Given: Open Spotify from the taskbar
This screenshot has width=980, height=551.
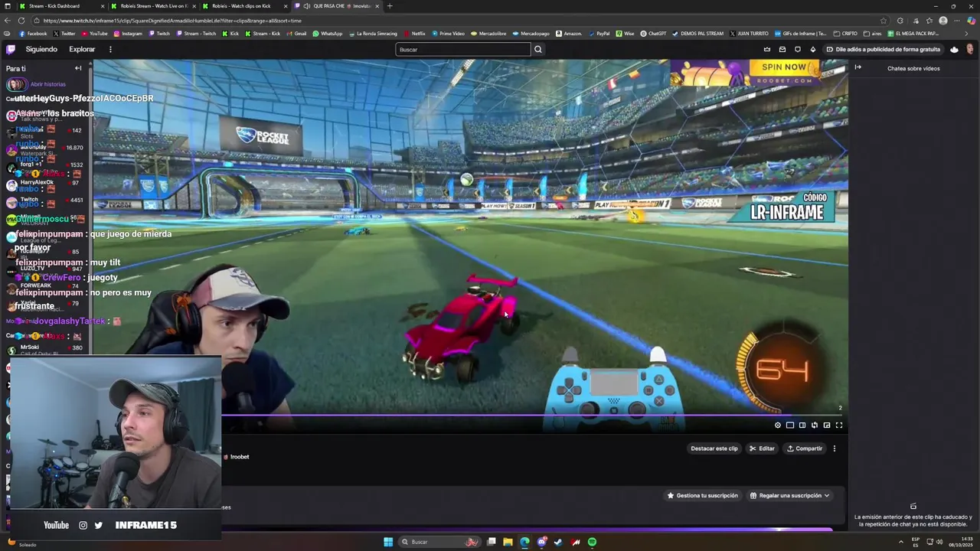Looking at the screenshot, I should (592, 542).
